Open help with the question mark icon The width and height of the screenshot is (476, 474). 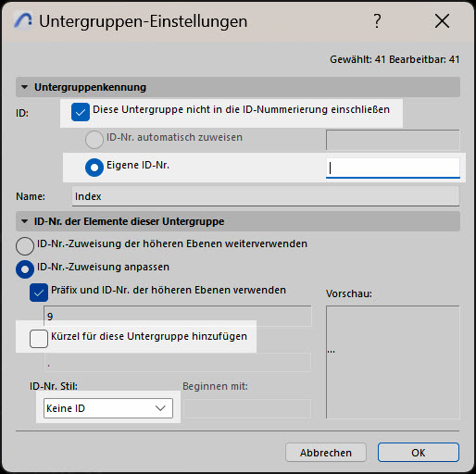377,21
